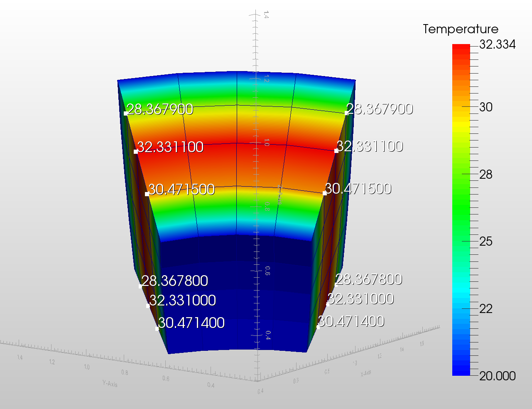This screenshot has height=409, width=532.
Task: Select left point marker labeled 32.331100
Action: [136, 152]
